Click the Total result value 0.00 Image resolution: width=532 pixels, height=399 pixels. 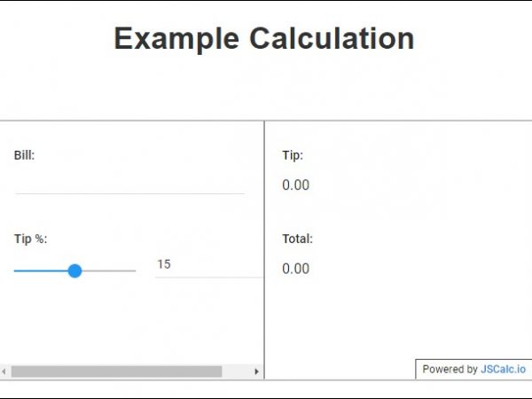295,269
